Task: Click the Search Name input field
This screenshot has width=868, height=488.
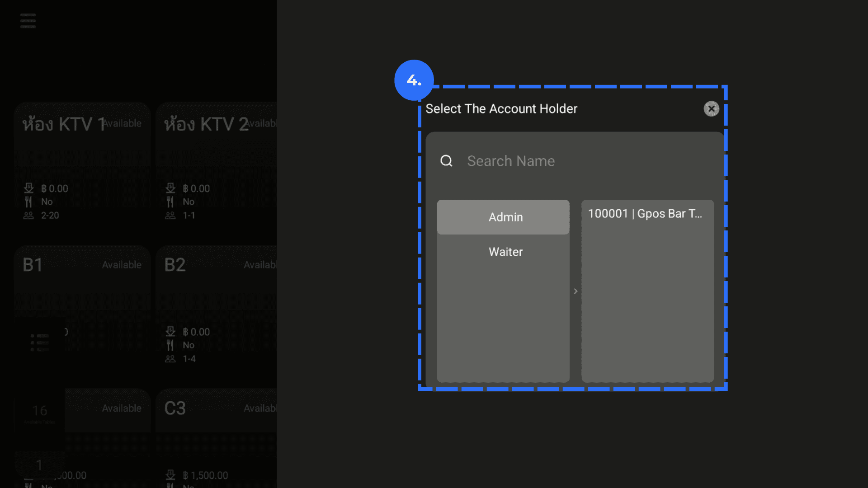Action: [x=574, y=161]
